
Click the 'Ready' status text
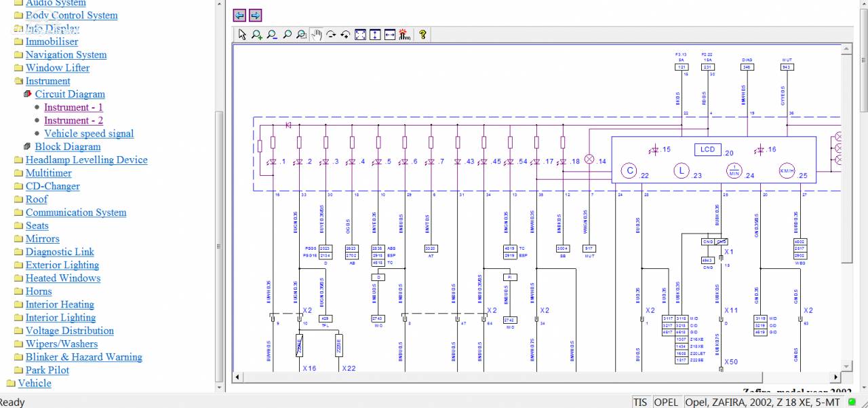pos(12,402)
